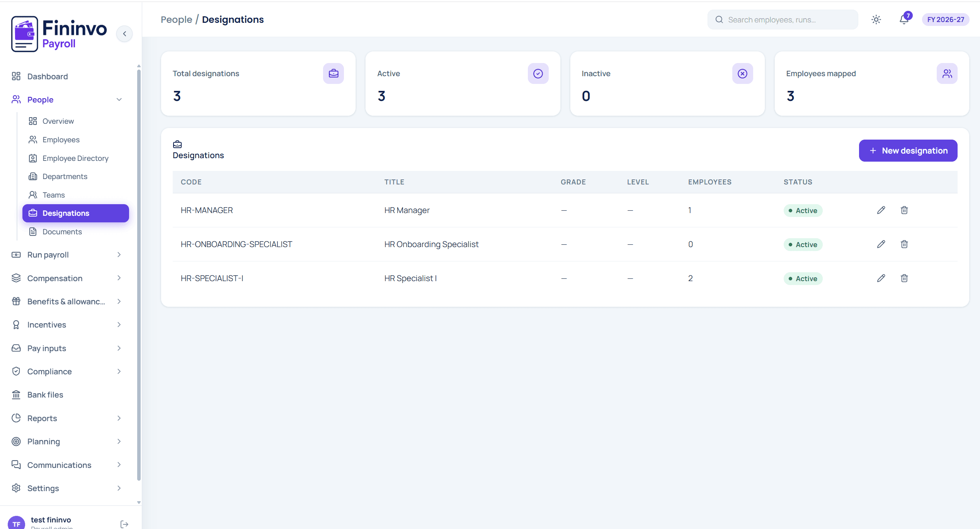Expand Run payroll menu
980x529 pixels.
coord(70,254)
